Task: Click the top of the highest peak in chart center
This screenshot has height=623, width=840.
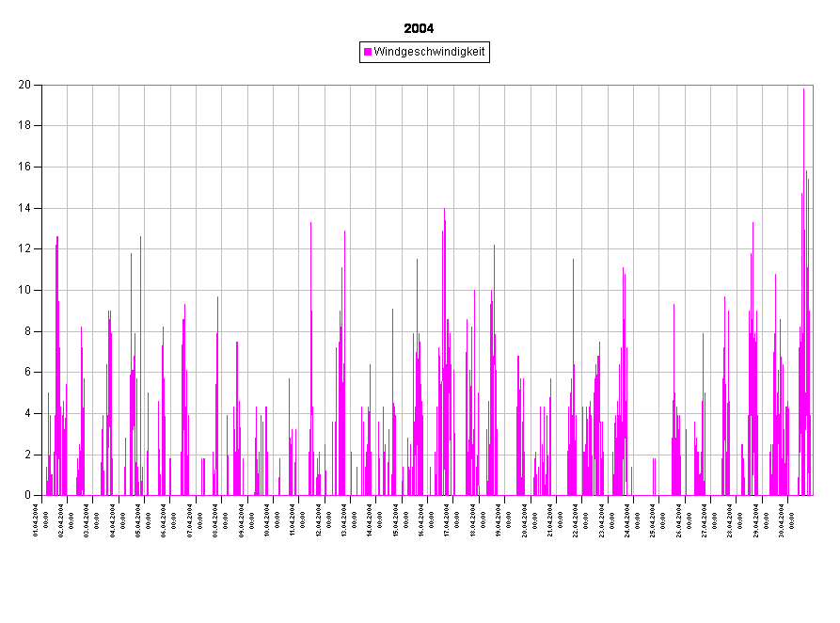Action: [444, 211]
